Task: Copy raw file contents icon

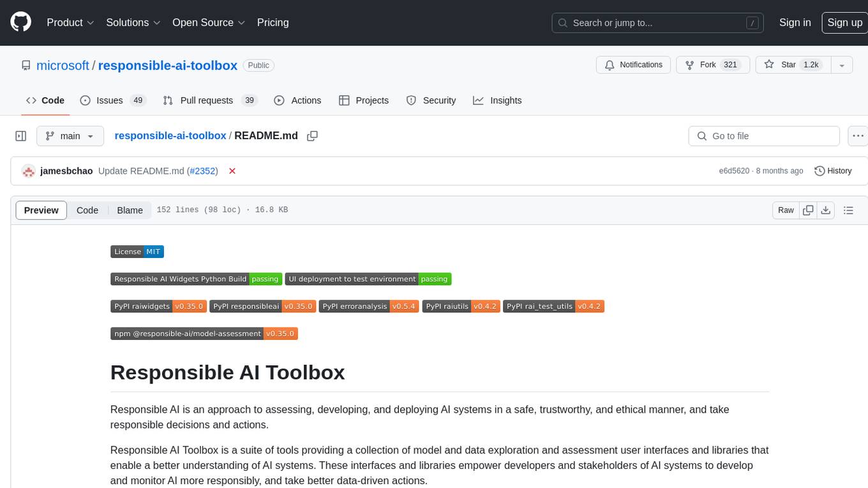Action: click(808, 210)
